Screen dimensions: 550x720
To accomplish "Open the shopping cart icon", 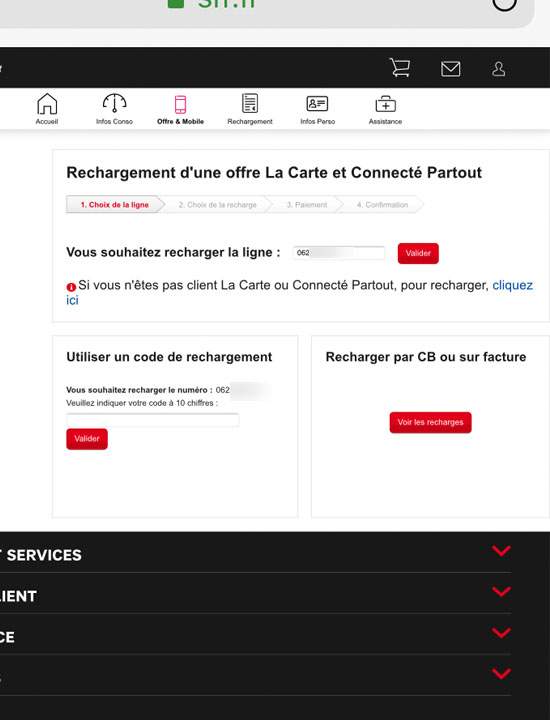I will pyautogui.click(x=400, y=68).
